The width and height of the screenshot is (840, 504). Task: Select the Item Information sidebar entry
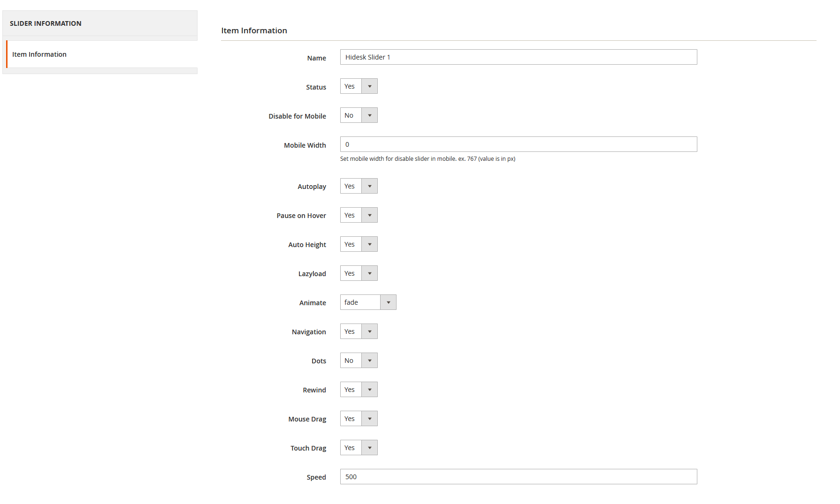39,54
